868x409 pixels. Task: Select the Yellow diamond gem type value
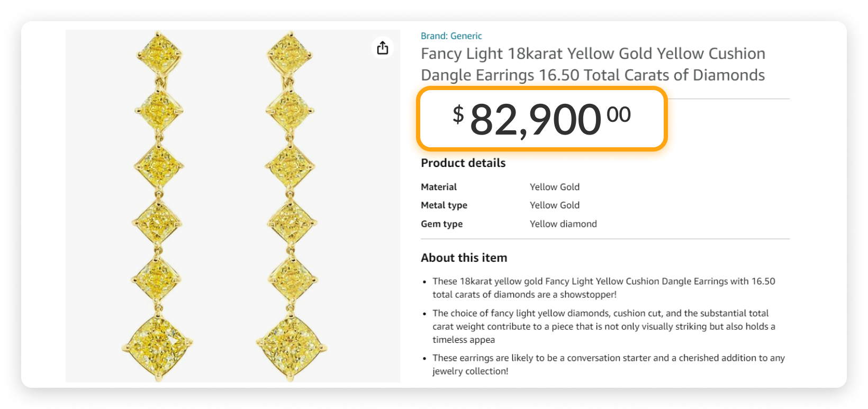563,224
